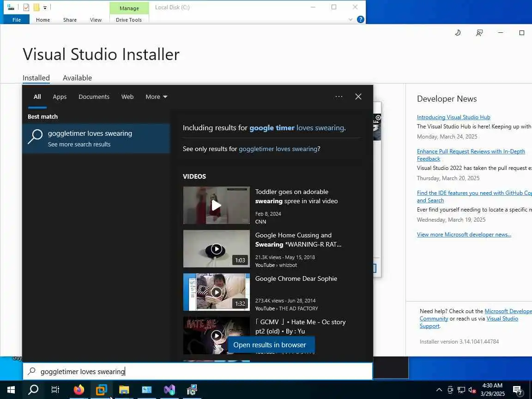The image size is (532, 399).
Task: Switch to the Installed tab
Action: (x=36, y=78)
